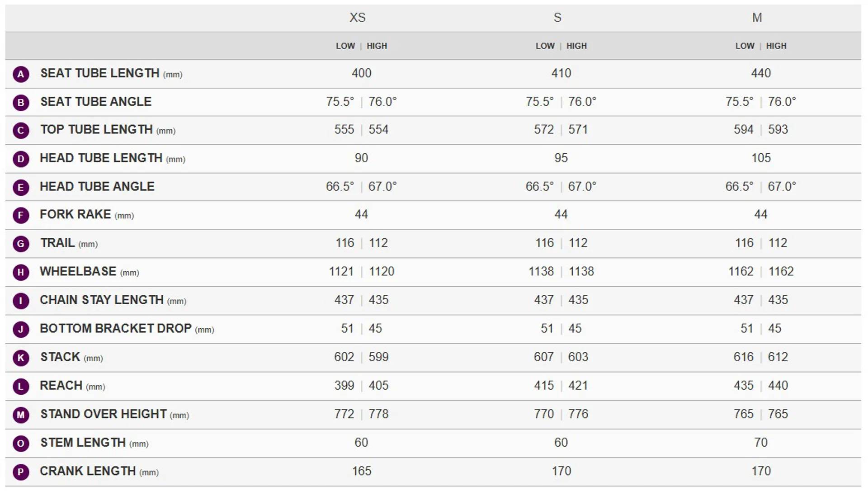This screenshot has width=868, height=491.
Task: Click the purple H Wheelbase icon
Action: coord(21,272)
